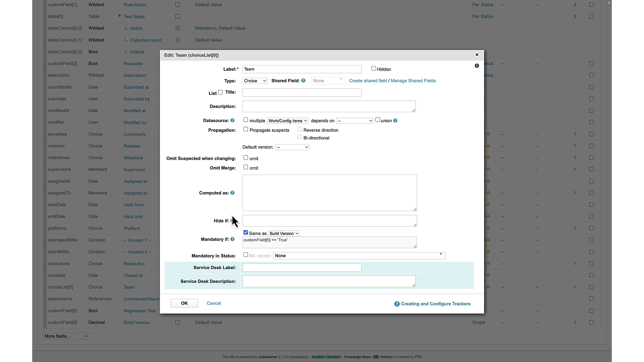The image size is (644, 362).
Task: Click the info icon beside Shared Field
Action: pos(303,80)
